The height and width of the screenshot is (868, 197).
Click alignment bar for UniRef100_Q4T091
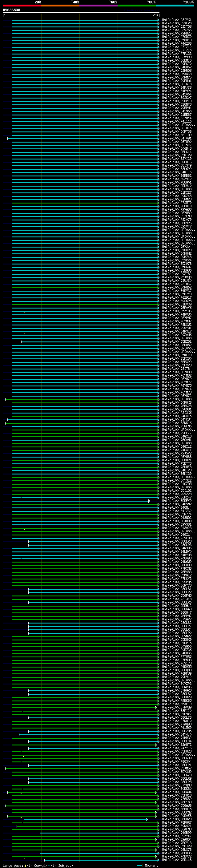click(83, 139)
